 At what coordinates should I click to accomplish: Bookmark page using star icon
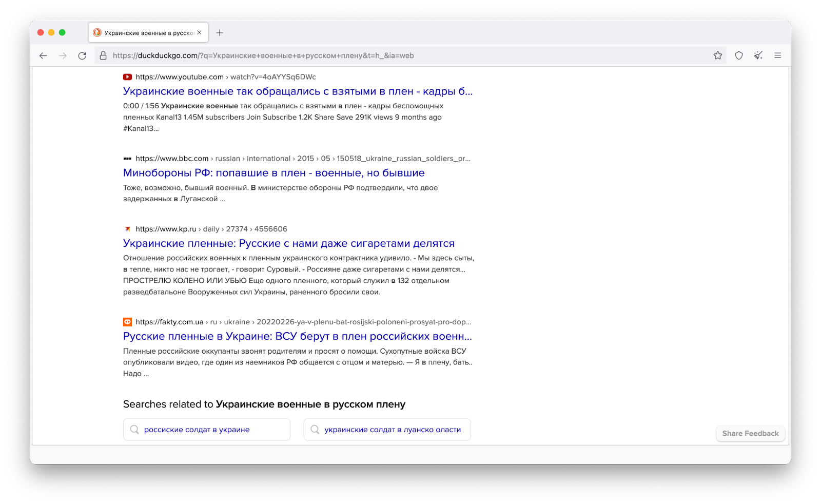click(x=717, y=55)
